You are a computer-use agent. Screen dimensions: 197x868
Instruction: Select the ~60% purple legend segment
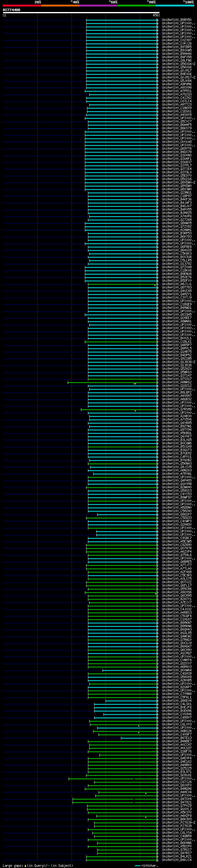(99, 6)
